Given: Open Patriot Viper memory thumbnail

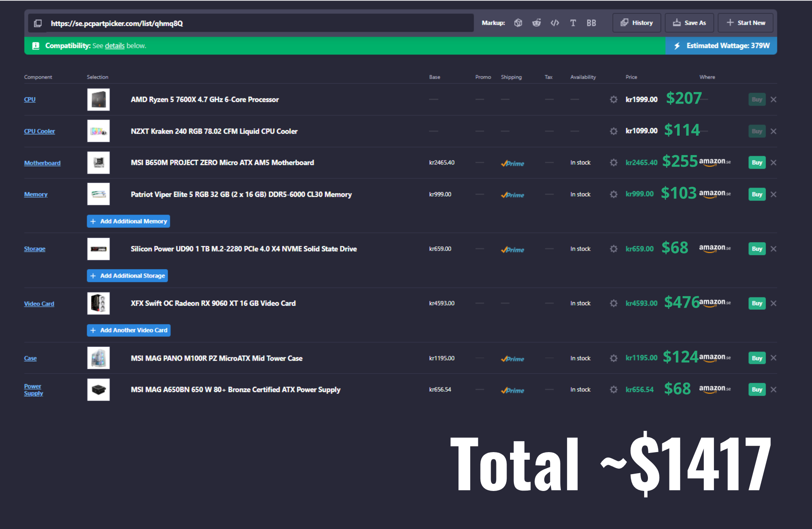Looking at the screenshot, I should 99,194.
